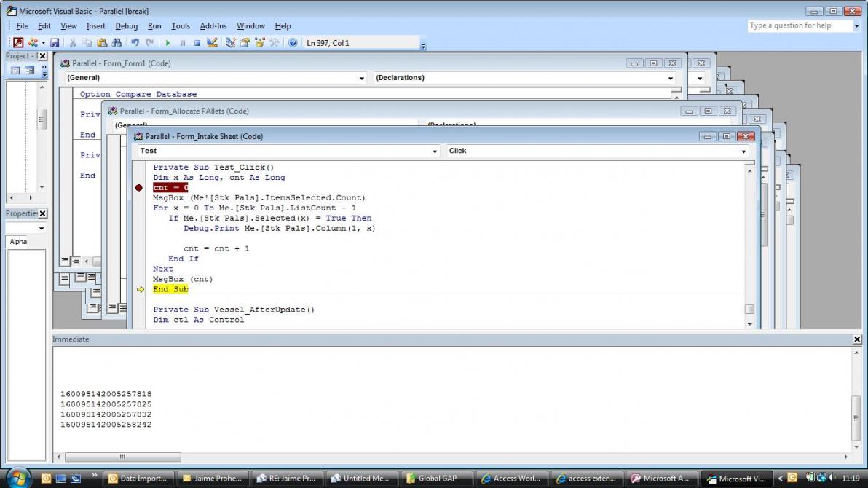Open the Object Browser toolbar icon

259,43
